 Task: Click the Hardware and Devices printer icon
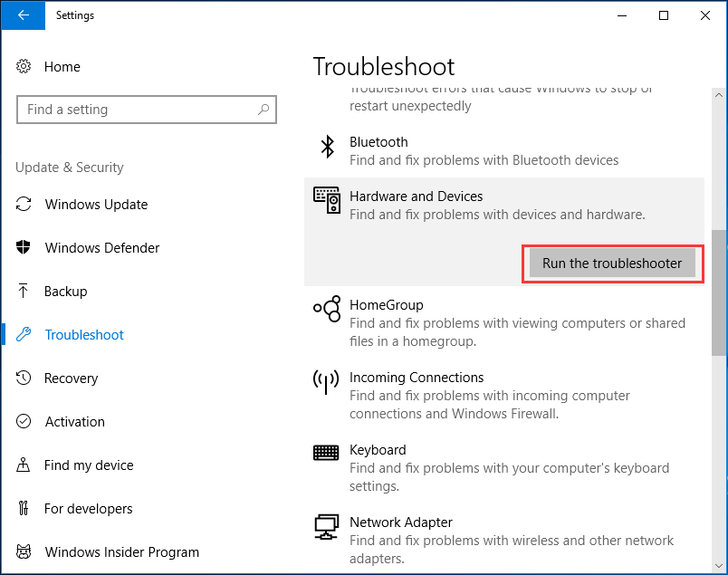click(327, 201)
